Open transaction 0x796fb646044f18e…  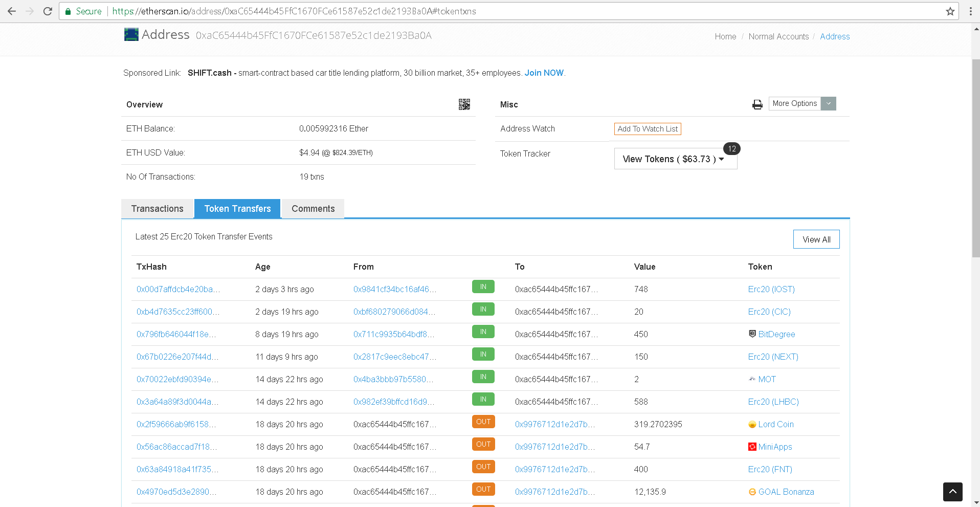(x=176, y=334)
